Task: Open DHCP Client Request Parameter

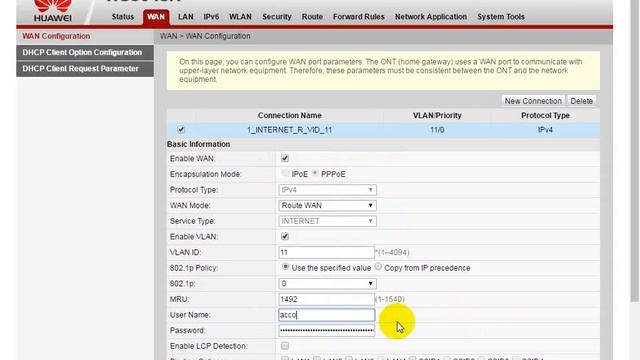Action: click(85, 69)
